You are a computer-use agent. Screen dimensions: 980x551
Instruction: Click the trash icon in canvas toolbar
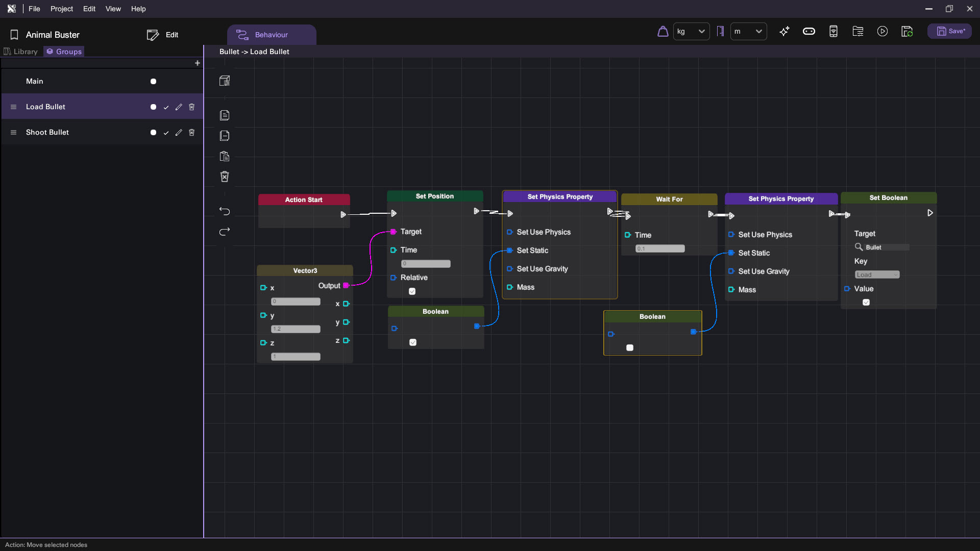225,177
